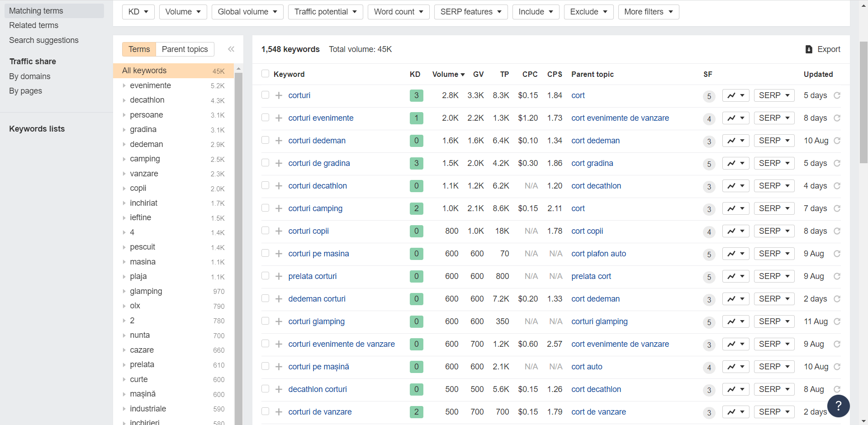This screenshot has width=868, height=425.
Task: Open trend chart for 'corturi dedeman'
Action: [x=735, y=141]
